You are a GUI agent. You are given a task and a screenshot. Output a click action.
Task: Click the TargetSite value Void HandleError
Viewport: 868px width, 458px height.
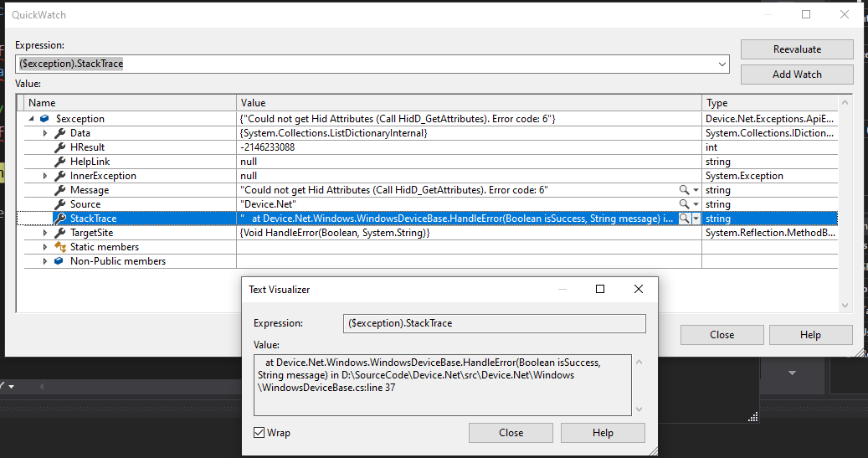click(335, 233)
